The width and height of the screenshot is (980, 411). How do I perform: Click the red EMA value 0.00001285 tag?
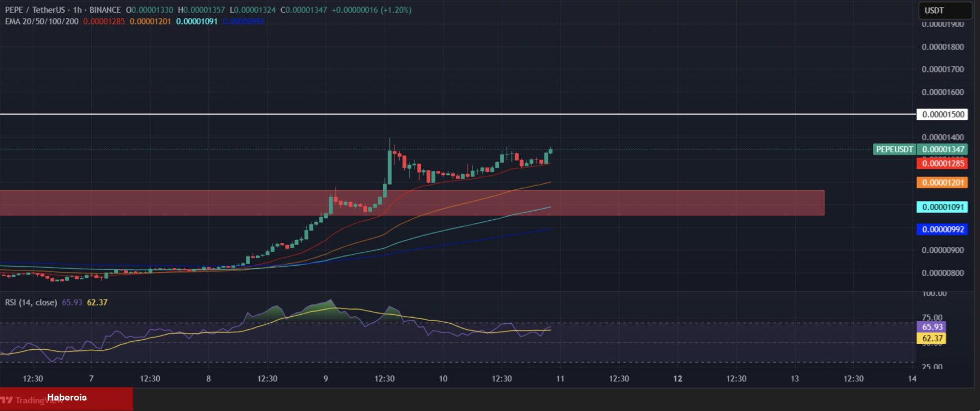point(942,164)
